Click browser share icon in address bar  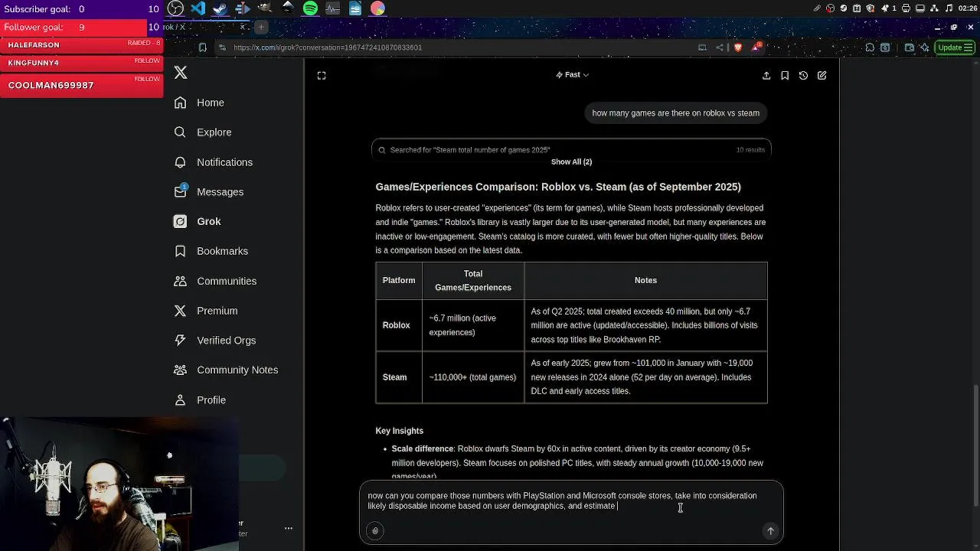[x=720, y=47]
